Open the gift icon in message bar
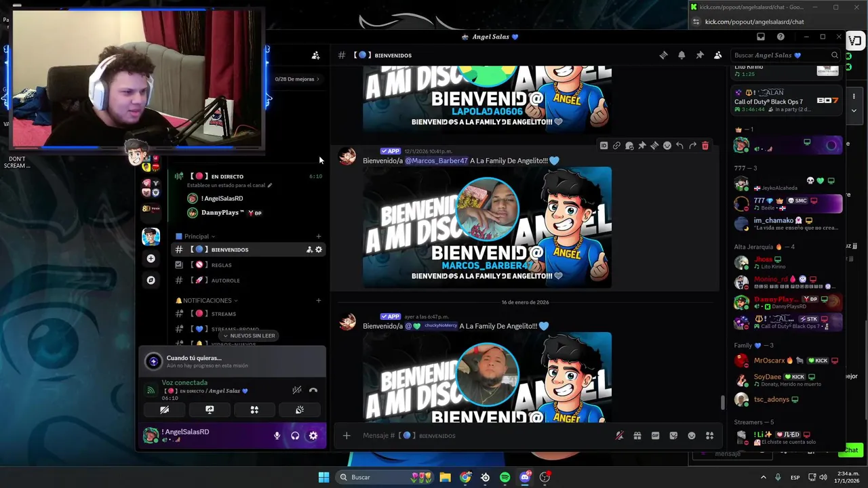868x488 pixels. coord(637,436)
